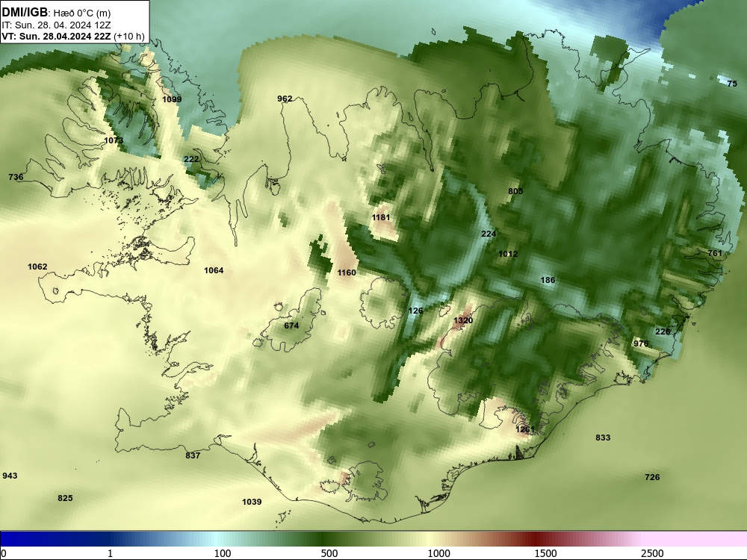
Task: Click the 'Hæð 0°C (m)' label
Action: tap(82, 13)
